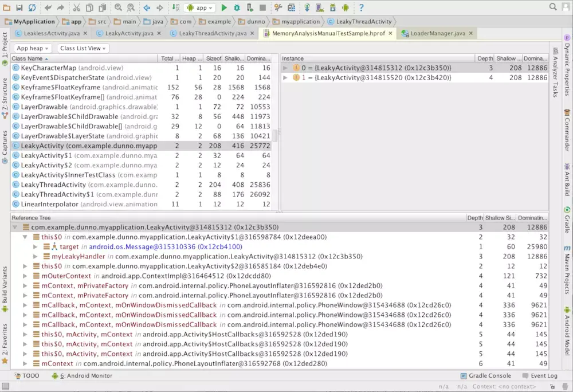Open the app run configuration dropdown
The height and width of the screenshot is (392, 573).
click(200, 7)
